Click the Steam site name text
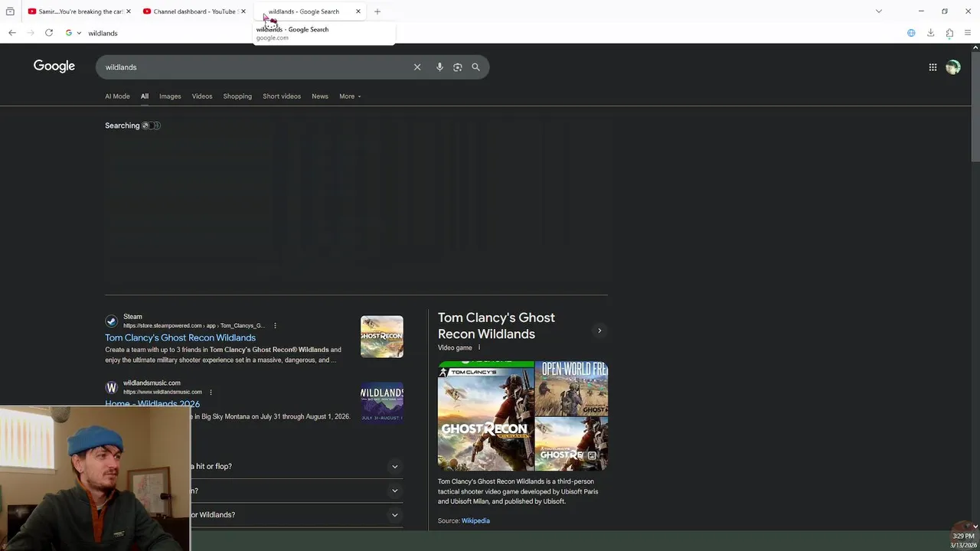Viewport: 980px width, 551px height. click(132, 316)
